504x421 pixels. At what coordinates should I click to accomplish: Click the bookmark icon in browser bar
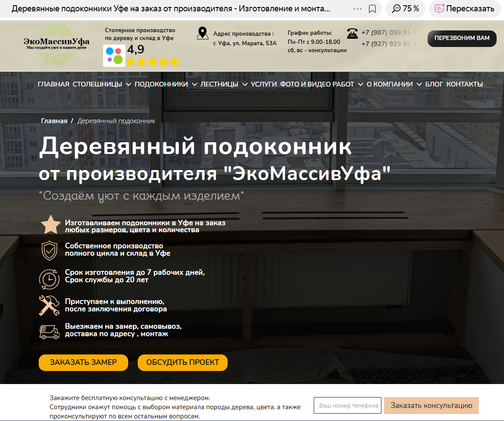point(372,9)
